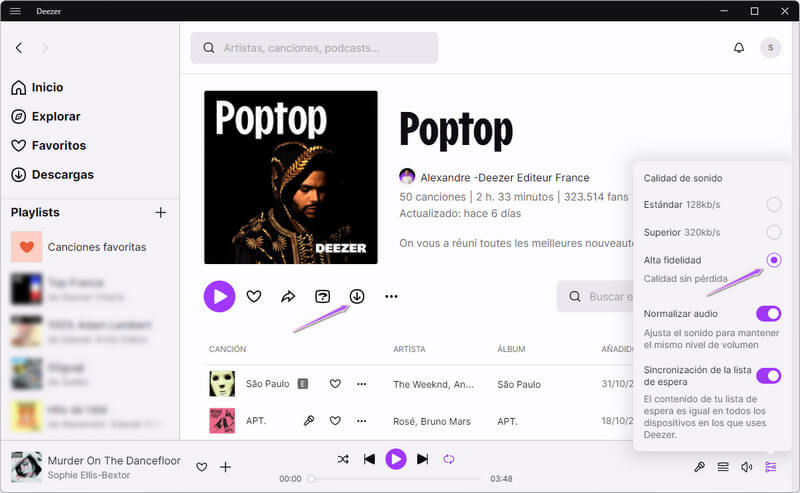Open Rosé, Bruno Mars artist link
The image size is (800, 493).
432,422
